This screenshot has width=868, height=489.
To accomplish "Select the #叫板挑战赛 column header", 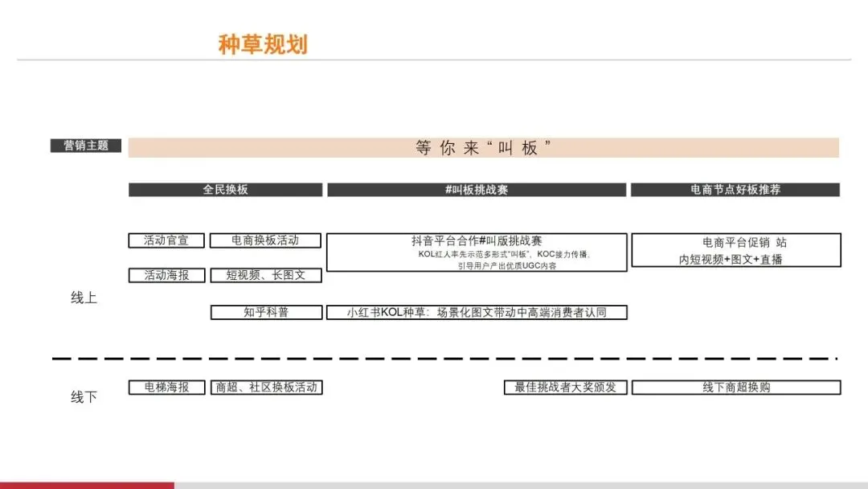I will pyautogui.click(x=476, y=190).
